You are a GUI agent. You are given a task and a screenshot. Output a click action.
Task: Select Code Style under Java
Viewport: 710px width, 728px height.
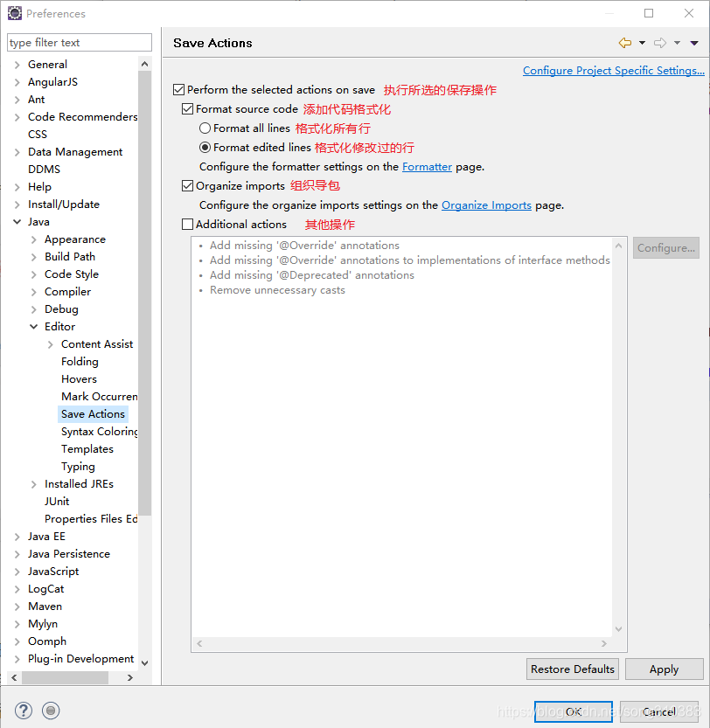72,274
